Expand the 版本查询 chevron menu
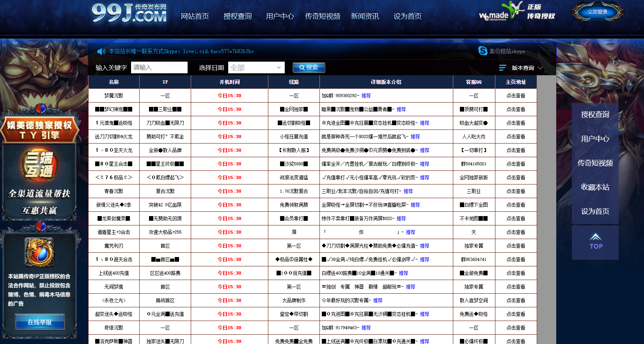Screen dimensions: 644x344 [540, 68]
